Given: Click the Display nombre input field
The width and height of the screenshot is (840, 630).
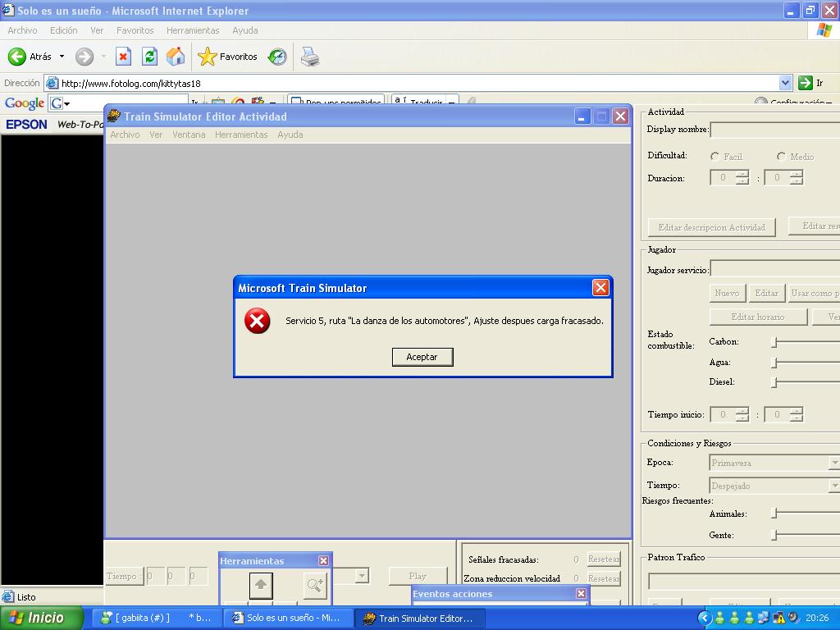Looking at the screenshot, I should click(774, 130).
